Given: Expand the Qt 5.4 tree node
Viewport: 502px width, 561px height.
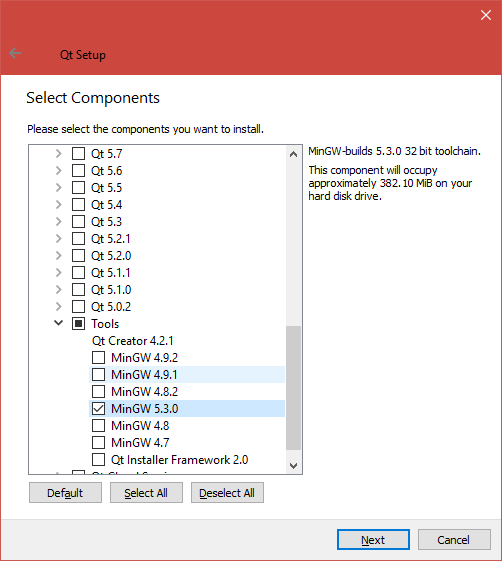Looking at the screenshot, I should pos(59,204).
